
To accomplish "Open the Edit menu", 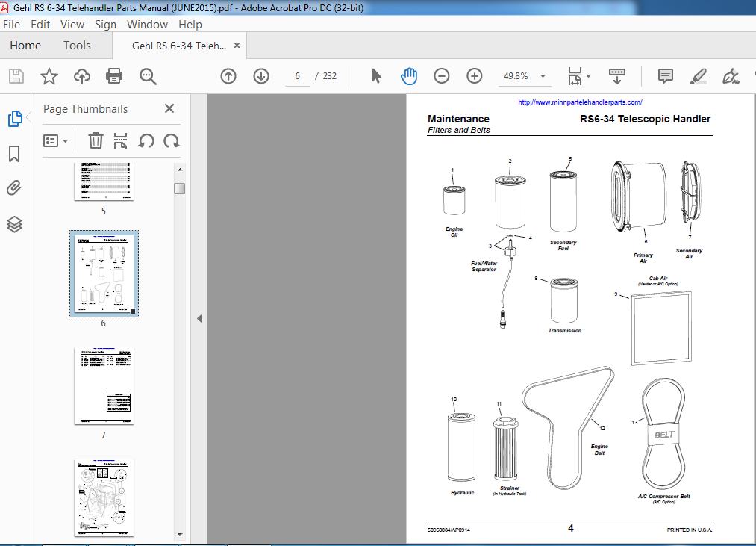I will point(40,25).
